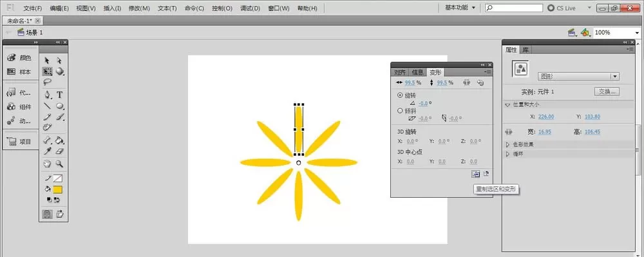The height and width of the screenshot is (257, 644).
Task: Toggle constrain link in Transform panel
Action: tap(466, 82)
